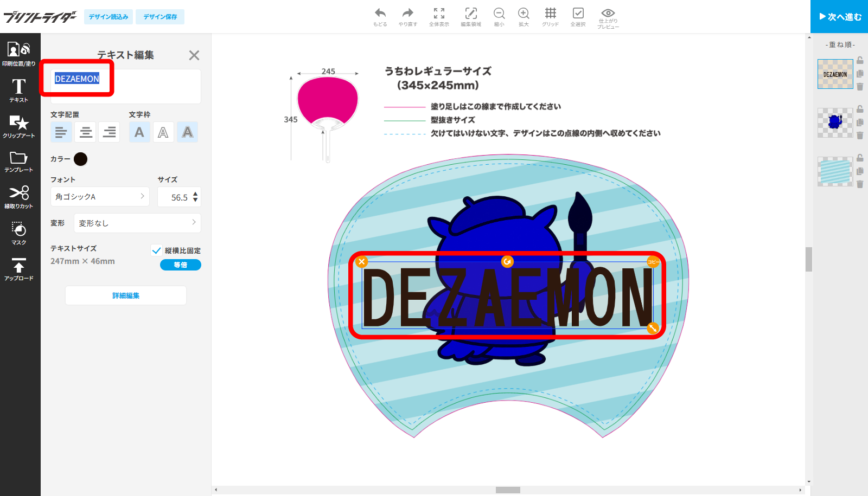The image size is (868, 496).
Task: Toggle lock on DEZAEMON text layer
Action: point(860,61)
